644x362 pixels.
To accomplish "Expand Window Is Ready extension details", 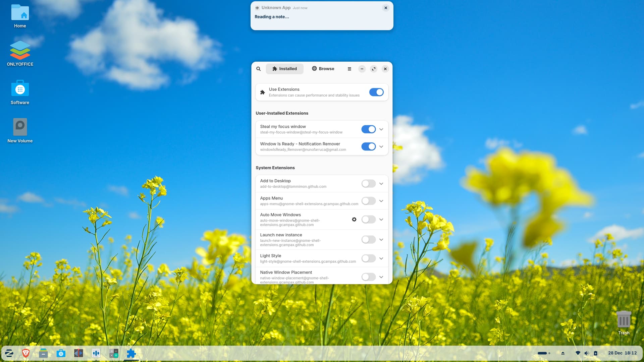I will coord(381,146).
